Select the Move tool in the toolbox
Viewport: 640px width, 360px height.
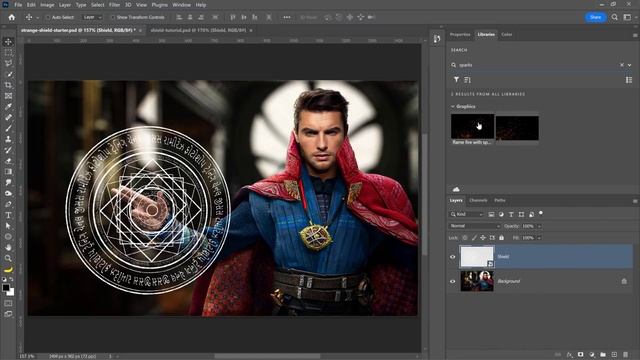(8, 42)
